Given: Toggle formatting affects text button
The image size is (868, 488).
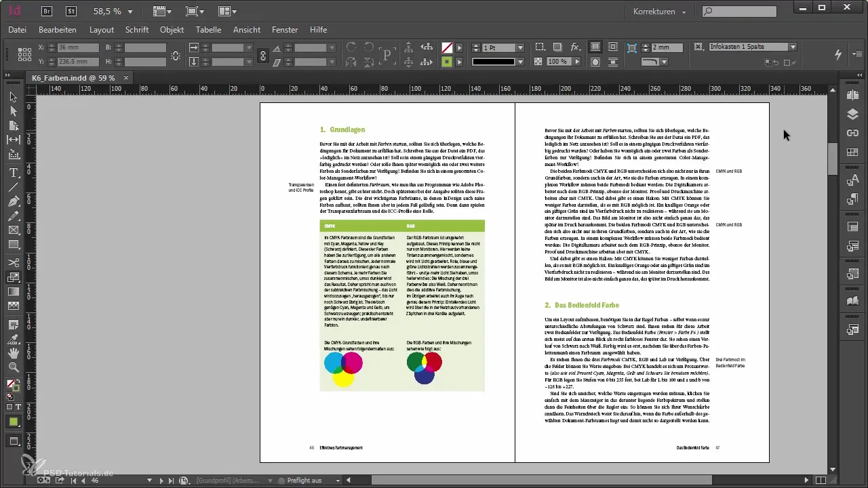Looking at the screenshot, I should [x=18, y=407].
